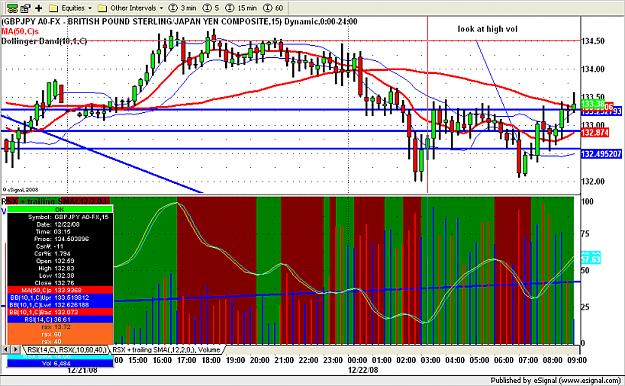625x386 pixels.
Task: Click the Symbol GBPJPY A0-FX,15 row
Action: [60, 217]
